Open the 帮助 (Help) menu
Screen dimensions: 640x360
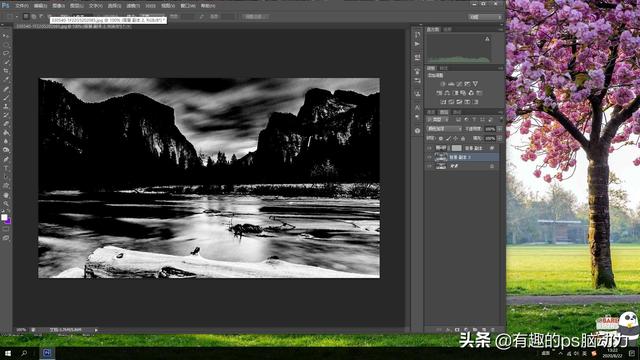click(208, 6)
